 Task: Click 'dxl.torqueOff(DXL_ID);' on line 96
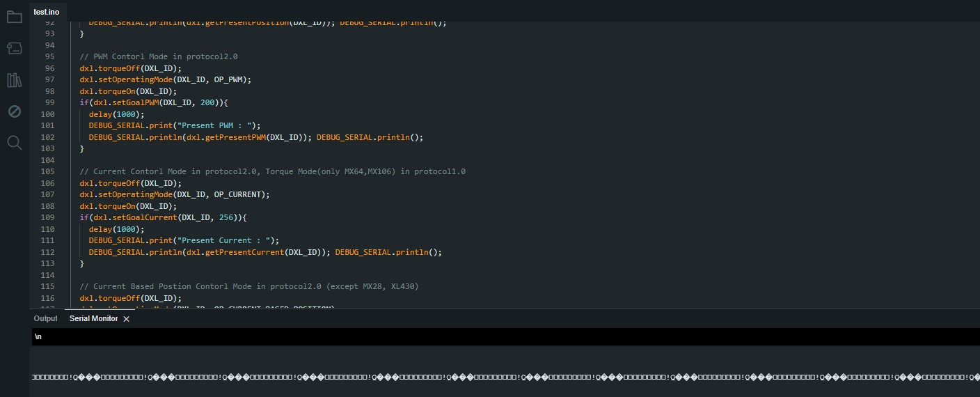[x=130, y=68]
